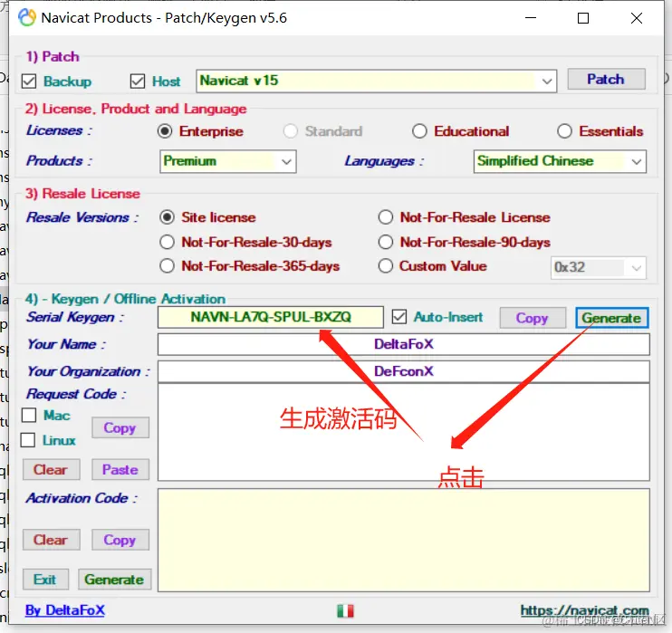The image size is (672, 633).
Task: Open the https://navicat.com link
Action: coord(584,609)
